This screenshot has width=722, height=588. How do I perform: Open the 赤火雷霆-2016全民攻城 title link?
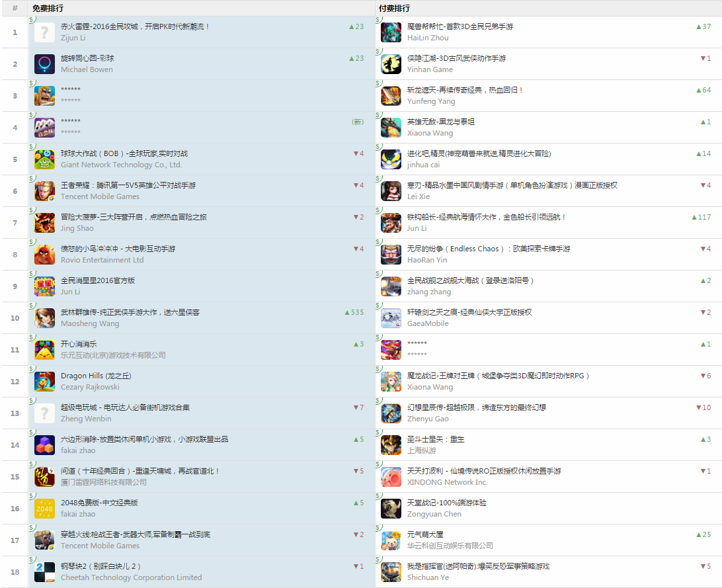[x=135, y=26]
